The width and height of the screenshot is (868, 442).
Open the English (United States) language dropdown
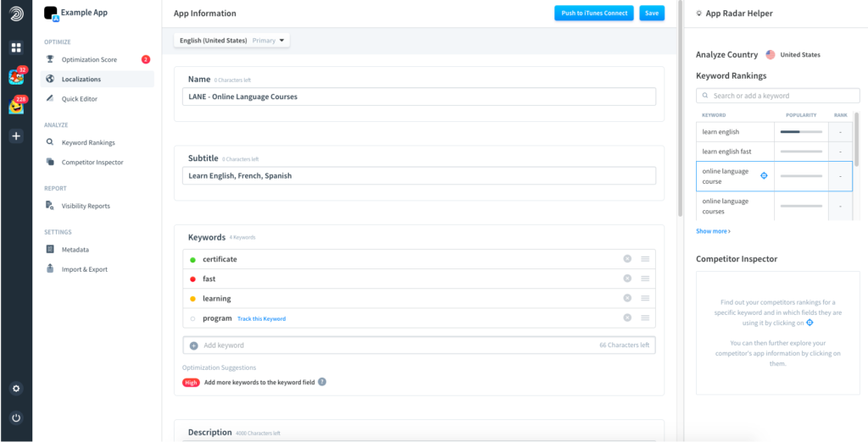(x=231, y=41)
